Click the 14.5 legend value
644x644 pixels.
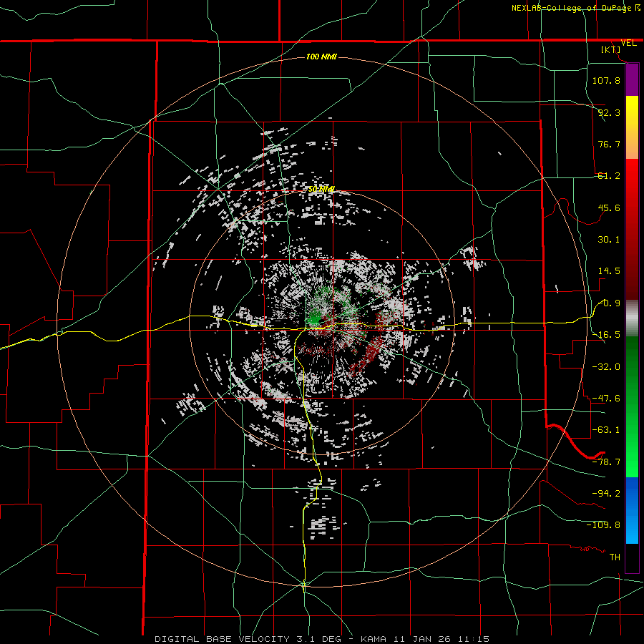coord(609,271)
